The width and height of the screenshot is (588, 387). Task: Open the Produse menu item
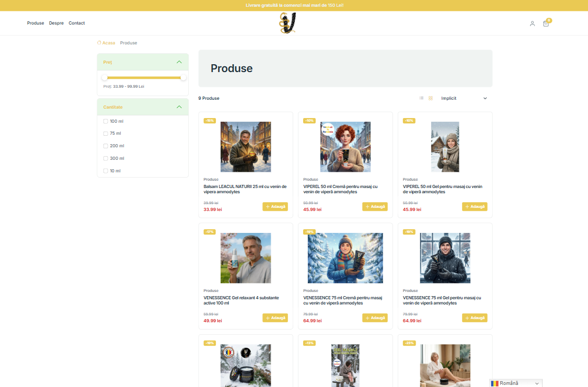point(36,23)
